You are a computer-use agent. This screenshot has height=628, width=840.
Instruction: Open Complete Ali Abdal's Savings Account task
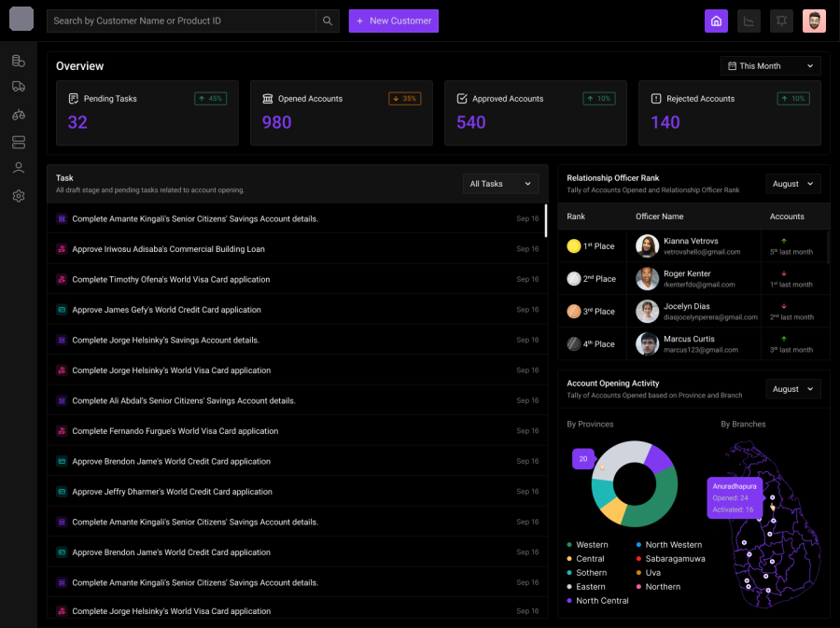[298, 400]
